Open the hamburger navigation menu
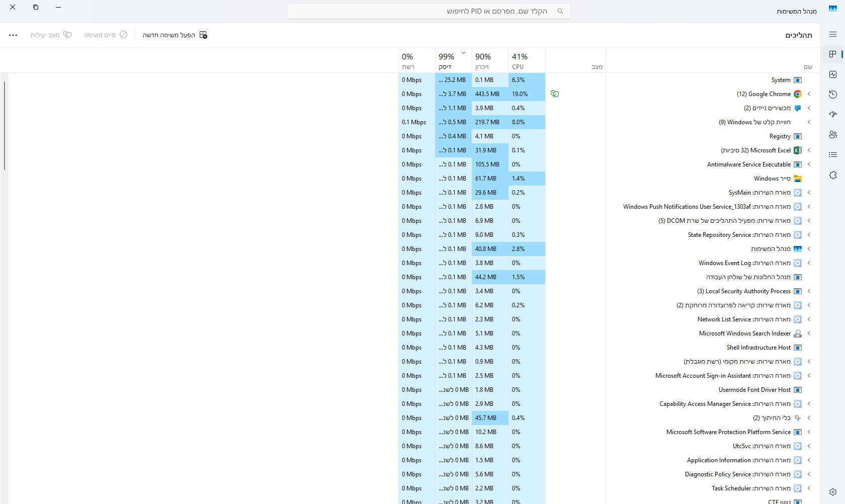Screen dimensions: 845x504 (x=833, y=35)
